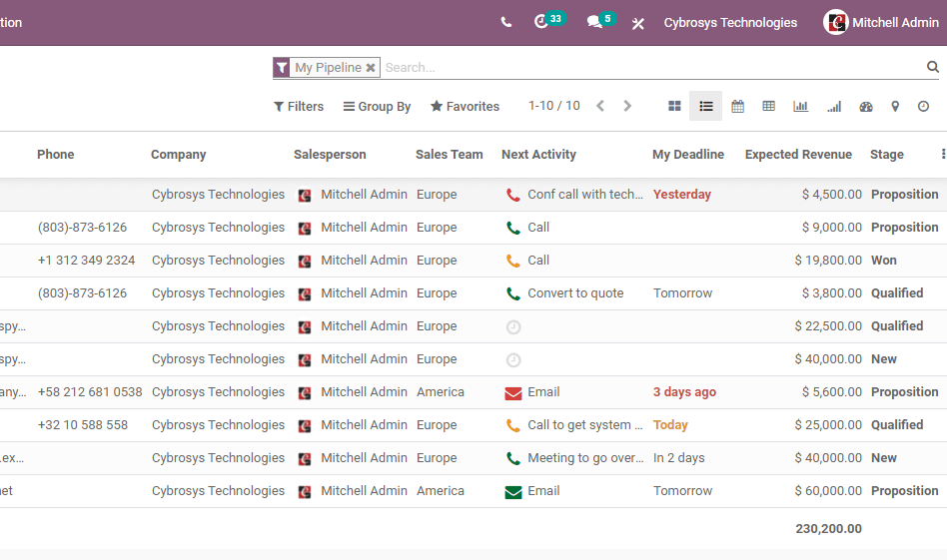Open the Group By dropdown
This screenshot has width=947, height=560.
click(x=377, y=106)
